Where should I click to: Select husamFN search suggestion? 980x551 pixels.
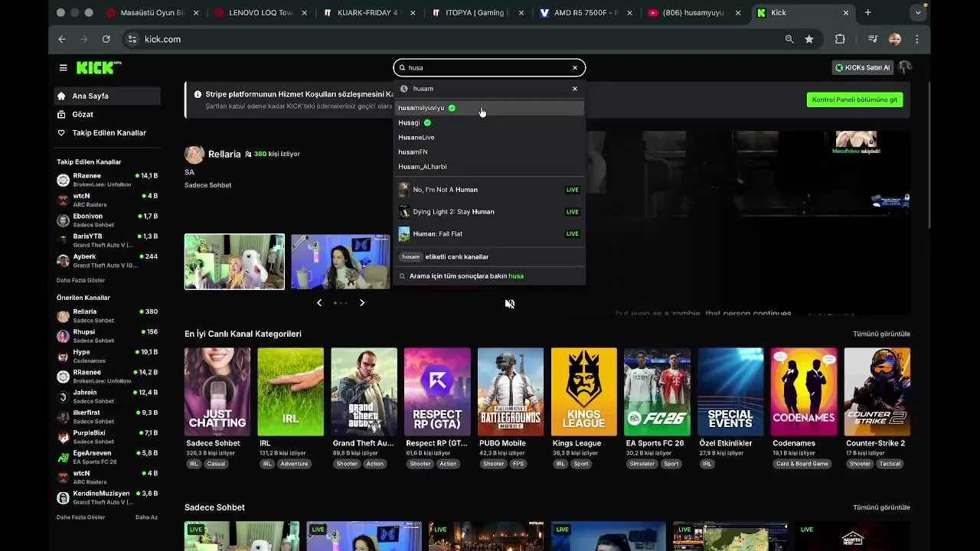489,152
